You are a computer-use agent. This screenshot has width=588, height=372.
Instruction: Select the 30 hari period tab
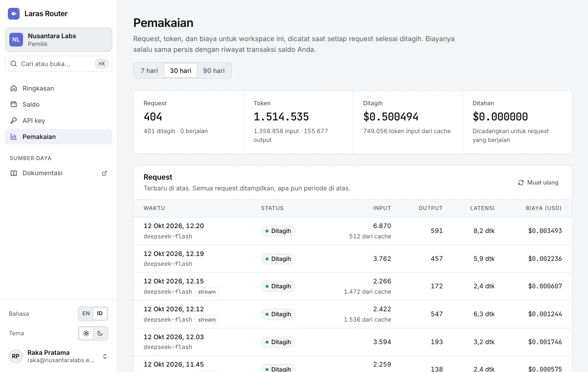click(180, 70)
